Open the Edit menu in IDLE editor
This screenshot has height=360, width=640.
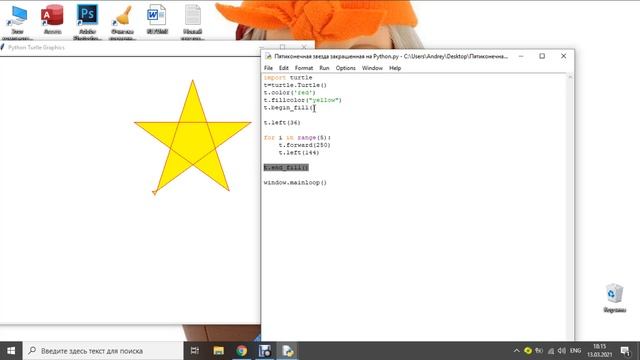coord(284,68)
